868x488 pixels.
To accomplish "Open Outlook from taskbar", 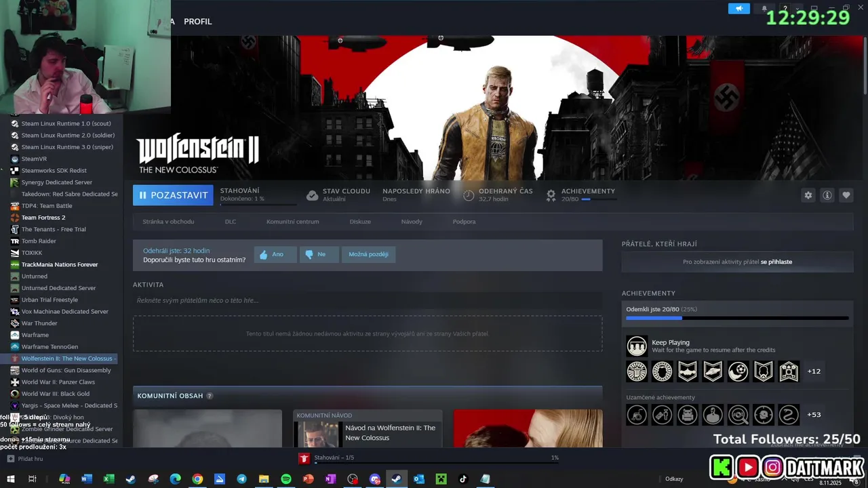I will point(419,479).
